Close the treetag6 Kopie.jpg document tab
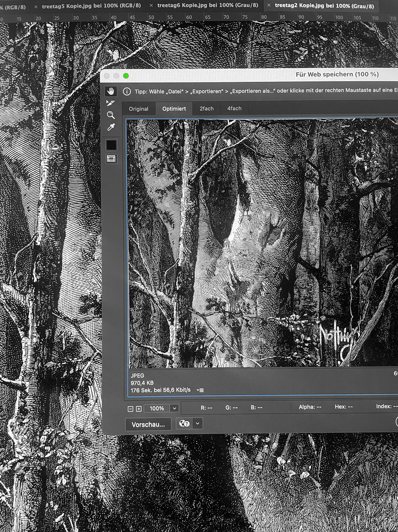This screenshot has width=398, height=532. pyautogui.click(x=151, y=6)
